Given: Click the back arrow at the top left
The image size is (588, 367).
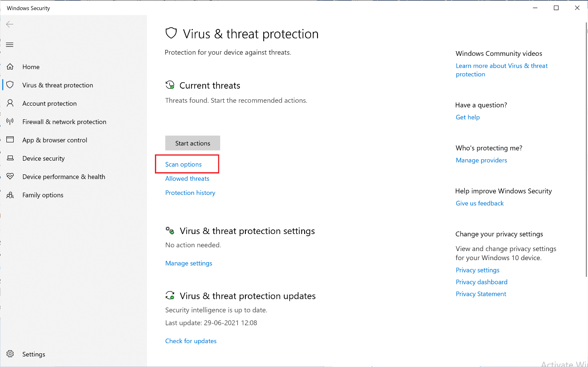Looking at the screenshot, I should [9, 24].
